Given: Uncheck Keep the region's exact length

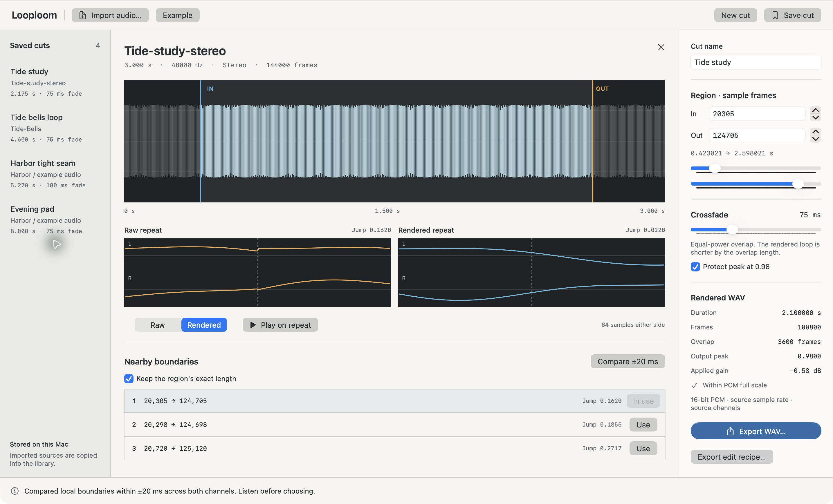Looking at the screenshot, I should coord(129,378).
